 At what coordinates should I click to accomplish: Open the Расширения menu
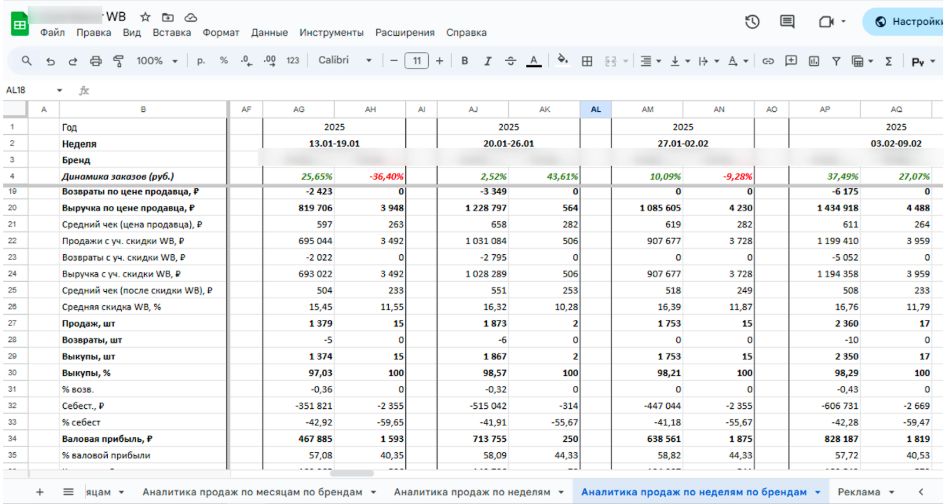pyautogui.click(x=405, y=33)
